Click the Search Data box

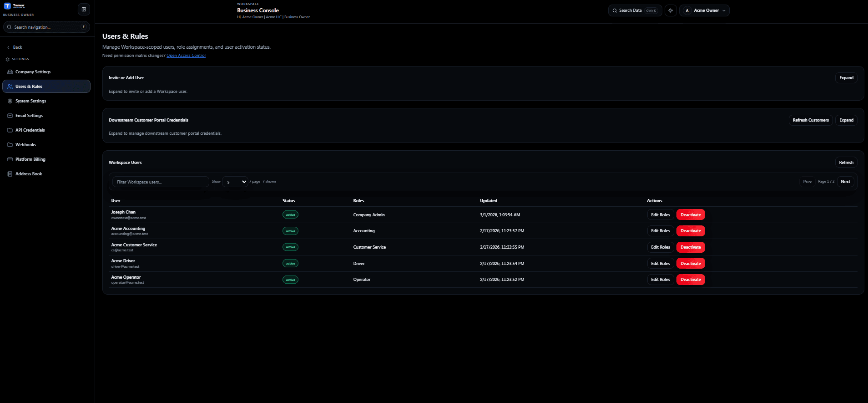pyautogui.click(x=635, y=10)
